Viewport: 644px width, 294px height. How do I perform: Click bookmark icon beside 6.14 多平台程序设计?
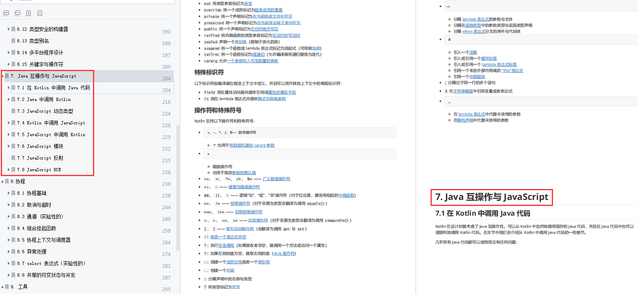click(x=13, y=52)
